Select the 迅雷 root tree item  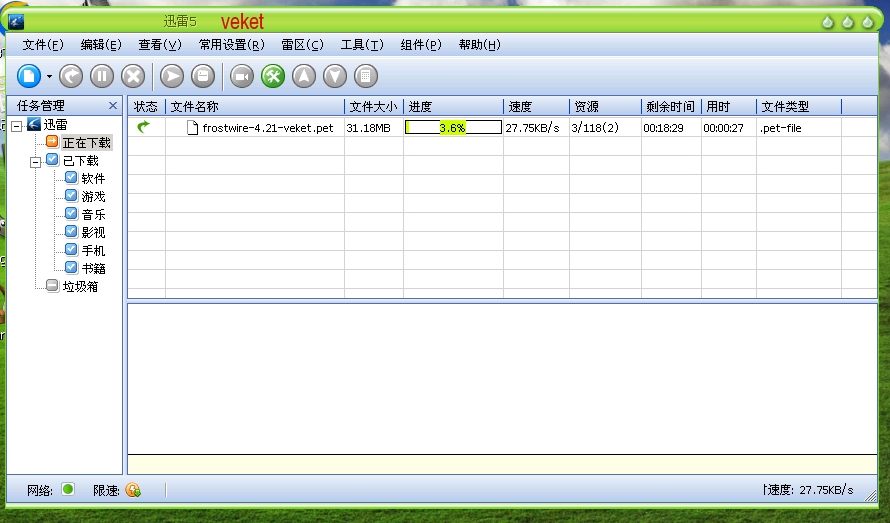click(x=55, y=124)
